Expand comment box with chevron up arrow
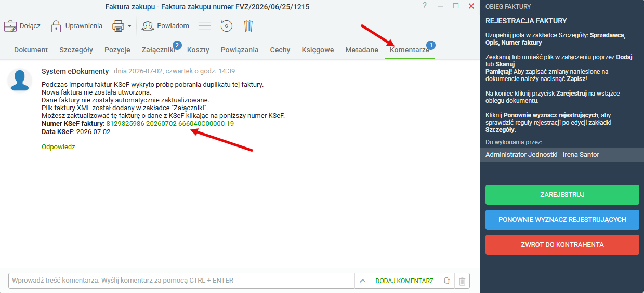 363,281
